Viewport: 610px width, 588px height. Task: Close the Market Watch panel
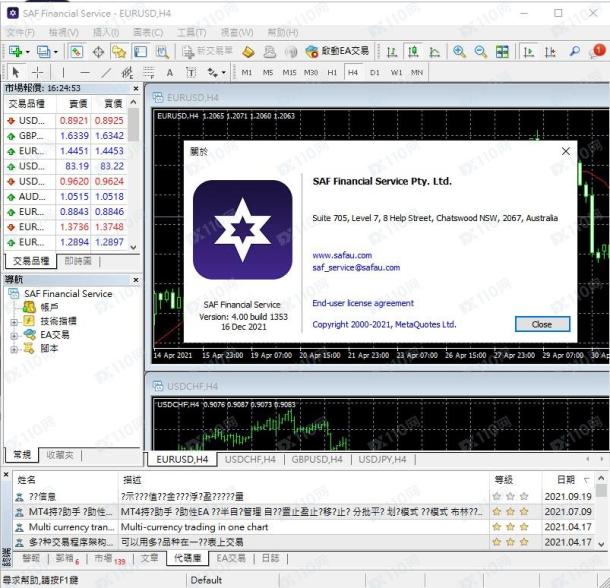pyautogui.click(x=136, y=89)
